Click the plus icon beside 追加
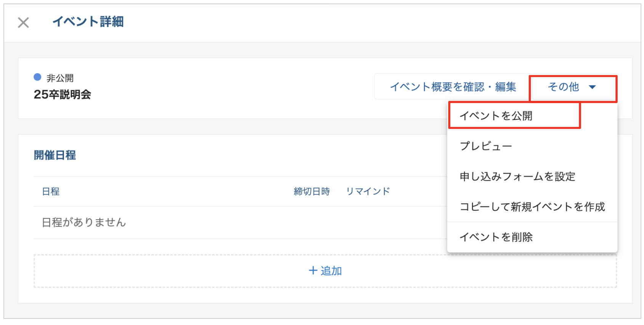Screen dimensions: 644x325 tap(313, 270)
